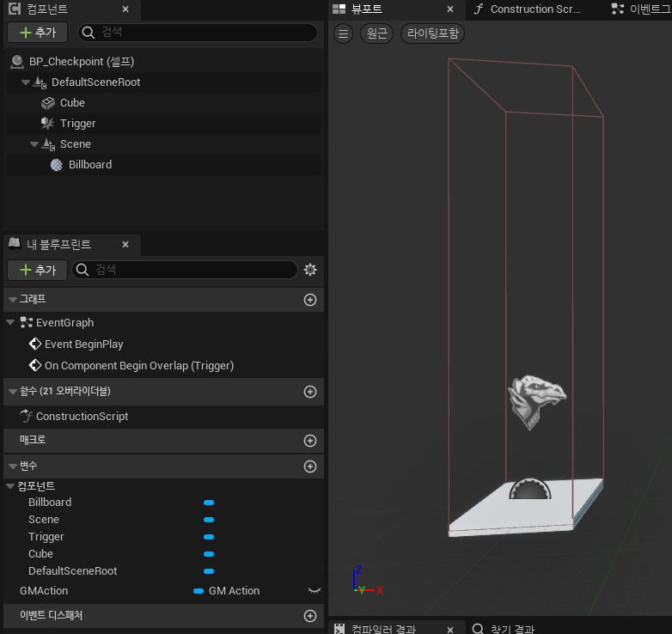Select the Cube variable row
672x634 pixels.
(163, 554)
